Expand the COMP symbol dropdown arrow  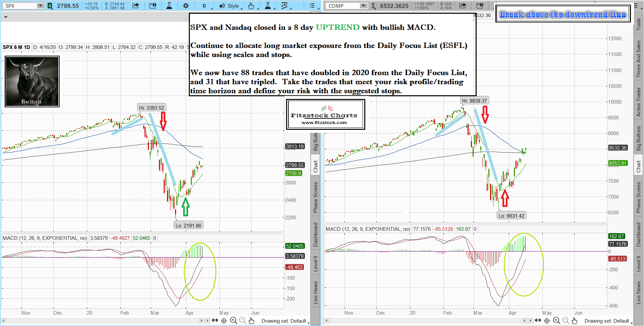(363, 6)
